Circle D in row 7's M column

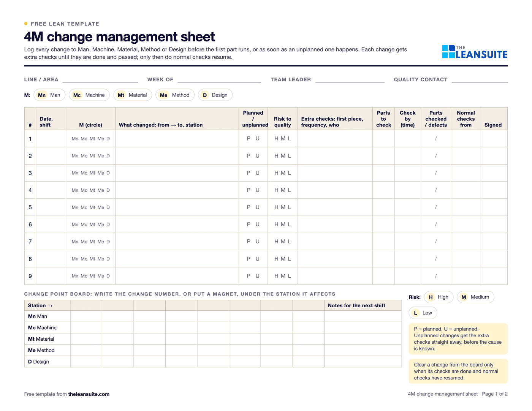click(x=108, y=242)
